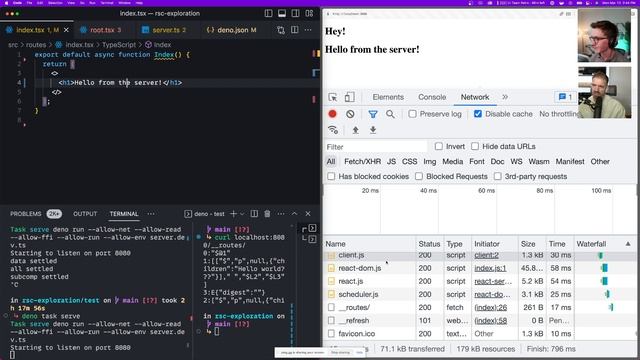This screenshot has height=360, width=640.
Task: Open network search magnifier
Action: (x=390, y=114)
